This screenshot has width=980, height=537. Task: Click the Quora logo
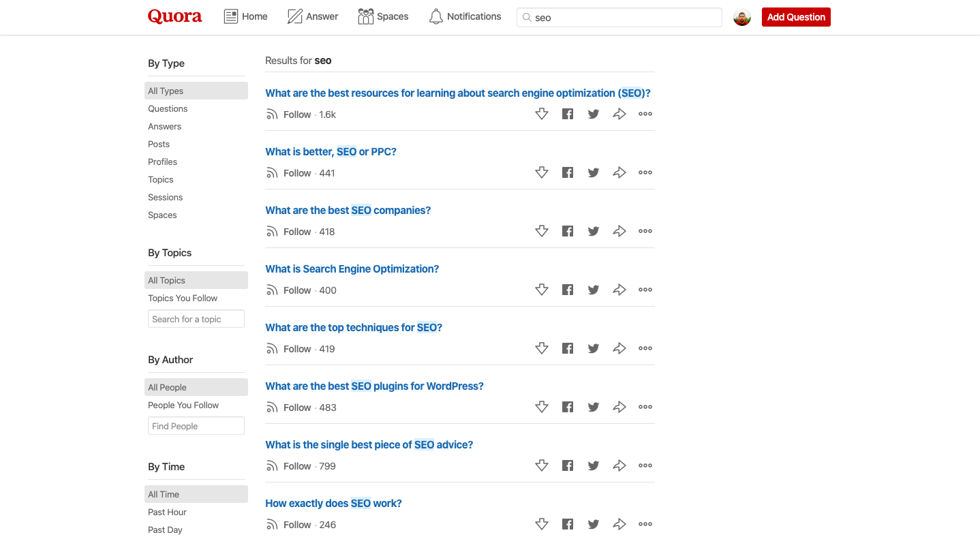pos(175,16)
